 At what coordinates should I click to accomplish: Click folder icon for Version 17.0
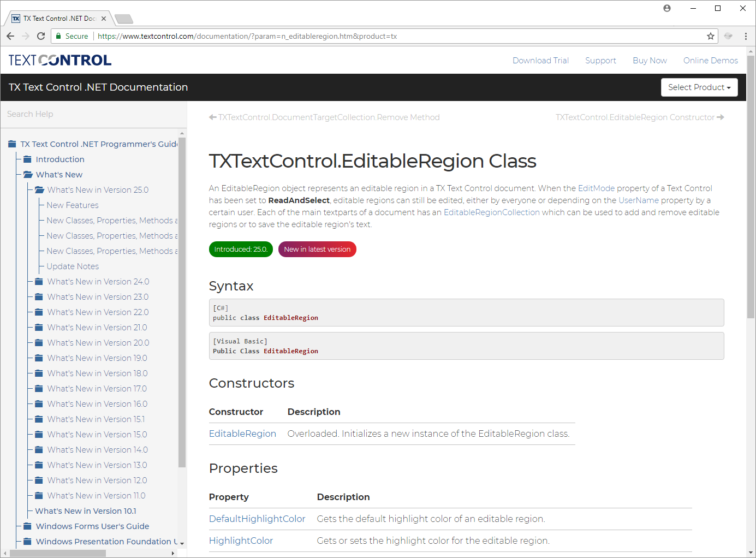point(39,389)
